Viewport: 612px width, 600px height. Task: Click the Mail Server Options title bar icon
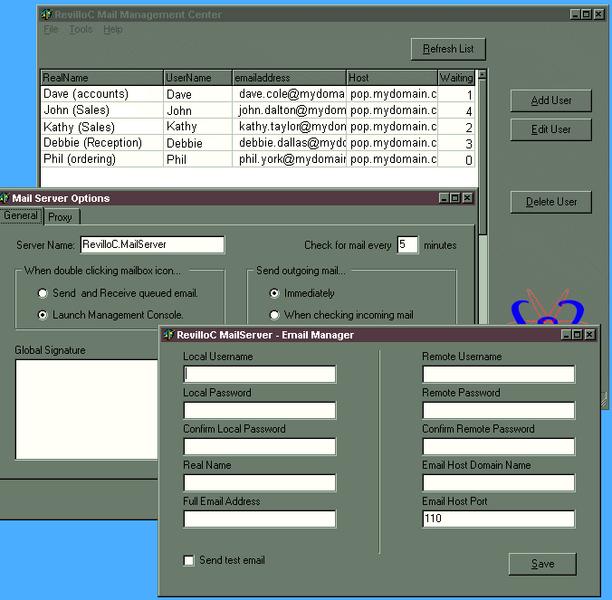pyautogui.click(x=4, y=198)
